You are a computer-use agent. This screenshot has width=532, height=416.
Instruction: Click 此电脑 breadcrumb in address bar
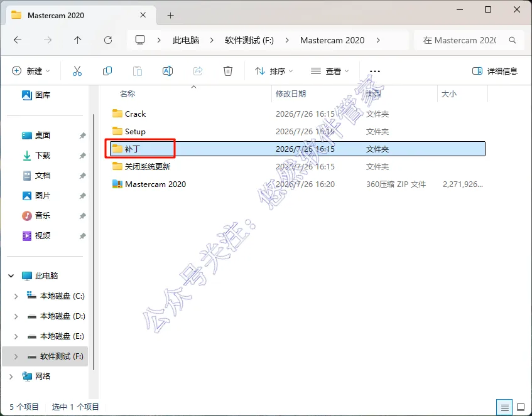click(x=185, y=40)
